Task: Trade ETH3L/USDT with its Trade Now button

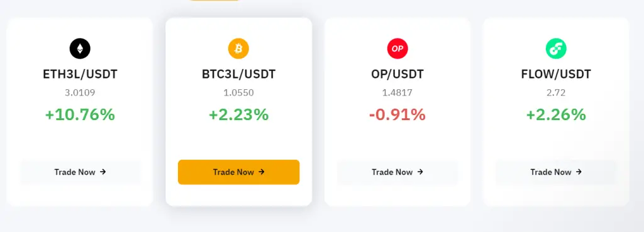Action: coord(80,172)
